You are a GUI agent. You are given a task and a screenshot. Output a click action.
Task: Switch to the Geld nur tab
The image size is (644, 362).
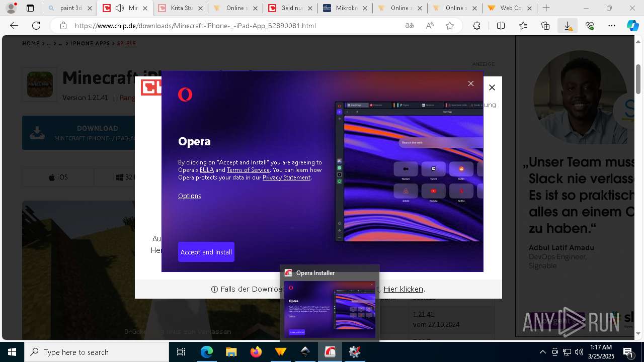pyautogui.click(x=290, y=8)
